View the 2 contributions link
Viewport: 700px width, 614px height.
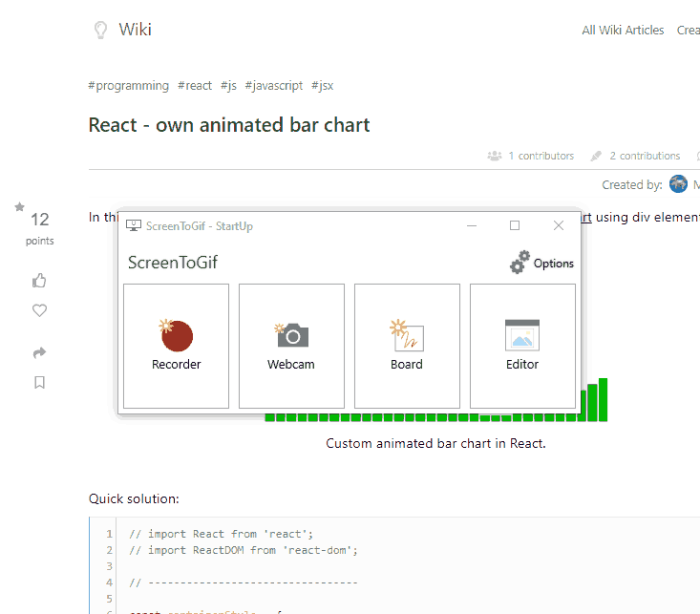(x=645, y=156)
